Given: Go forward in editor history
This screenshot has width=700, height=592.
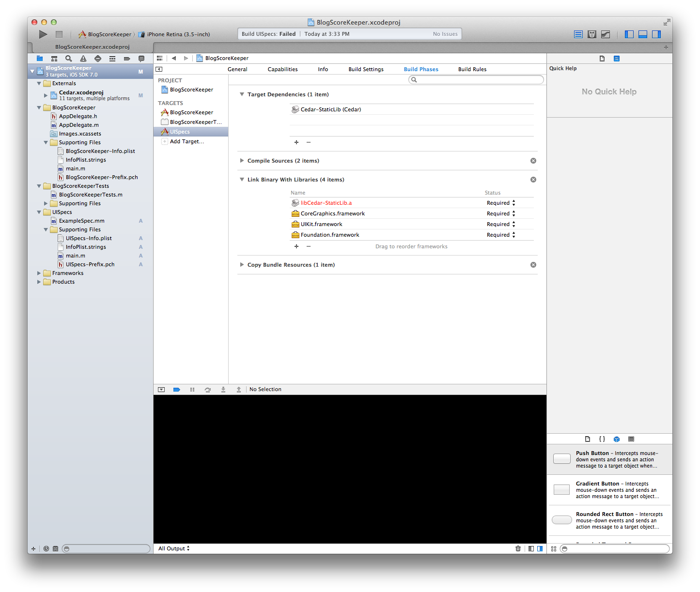Looking at the screenshot, I should point(186,58).
